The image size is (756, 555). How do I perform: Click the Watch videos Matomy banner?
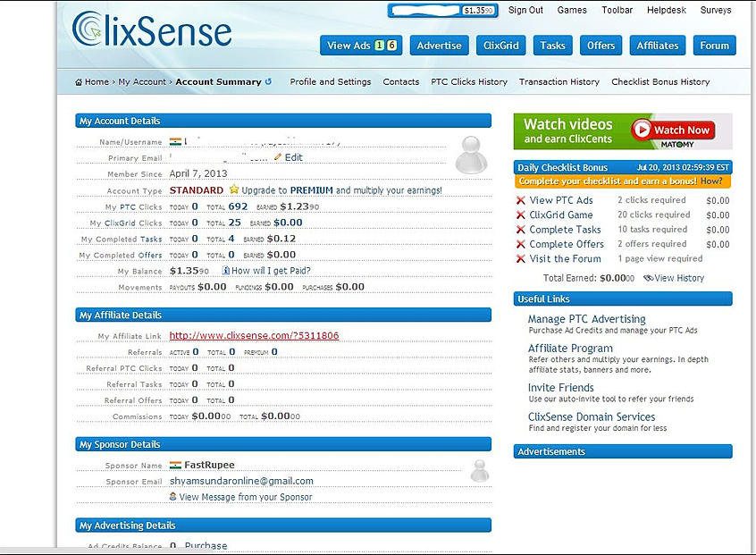[x=623, y=131]
